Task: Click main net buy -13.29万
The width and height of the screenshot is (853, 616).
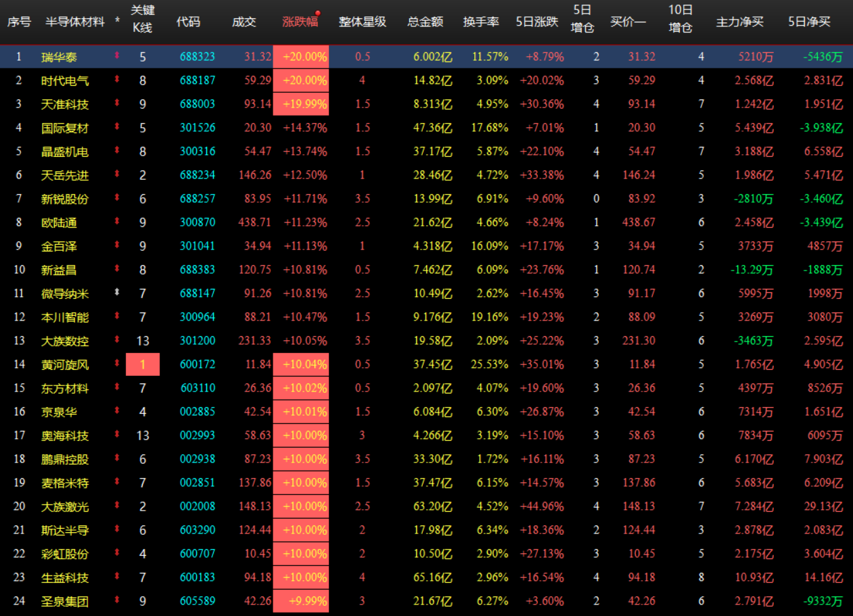Action: pos(752,270)
